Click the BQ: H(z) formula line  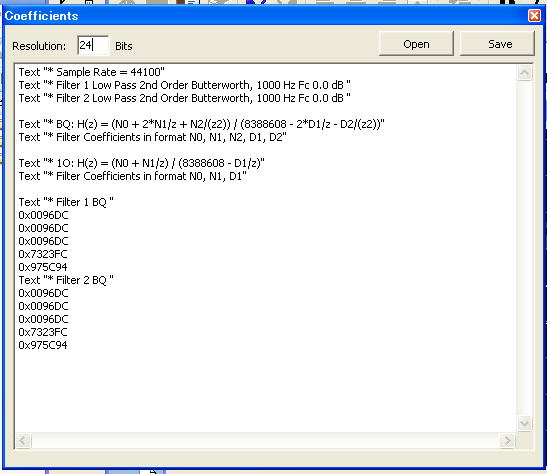coord(201,124)
